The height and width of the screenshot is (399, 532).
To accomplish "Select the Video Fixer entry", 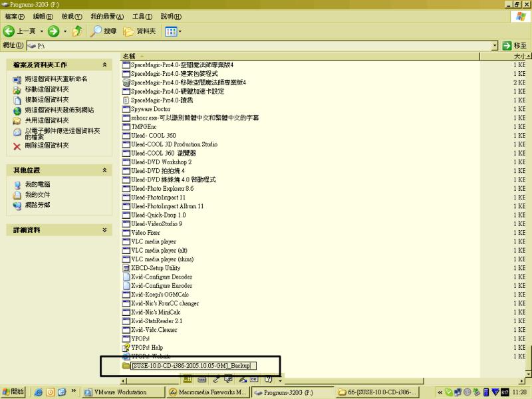I will point(146,232).
